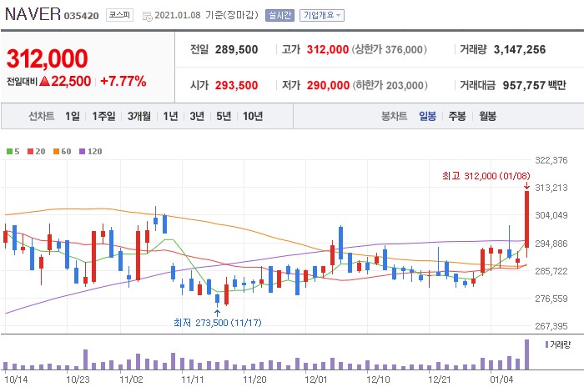This screenshot has height=392, width=584.
Task: Click the 하한가 203,000 text
Action: (x=390, y=85)
